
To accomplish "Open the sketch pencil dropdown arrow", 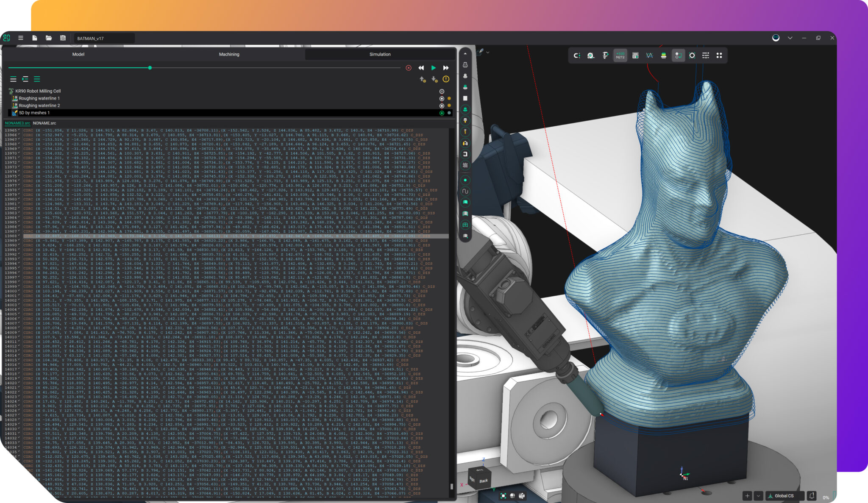I will 488,53.
